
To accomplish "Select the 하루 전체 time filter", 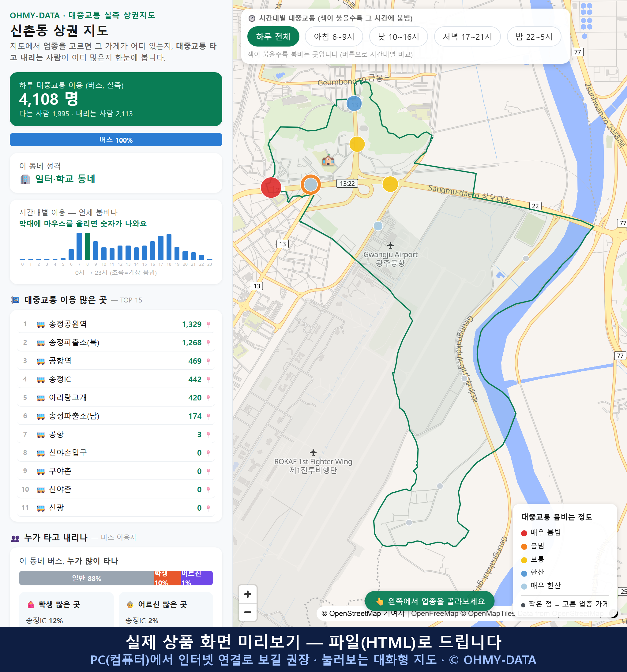I will tap(273, 36).
